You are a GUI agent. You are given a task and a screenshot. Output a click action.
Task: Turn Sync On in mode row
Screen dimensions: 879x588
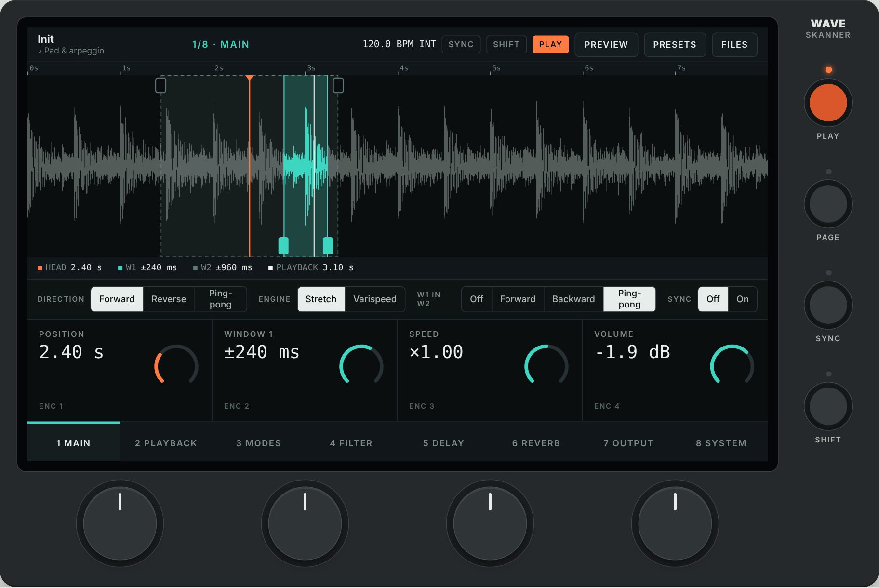(743, 299)
